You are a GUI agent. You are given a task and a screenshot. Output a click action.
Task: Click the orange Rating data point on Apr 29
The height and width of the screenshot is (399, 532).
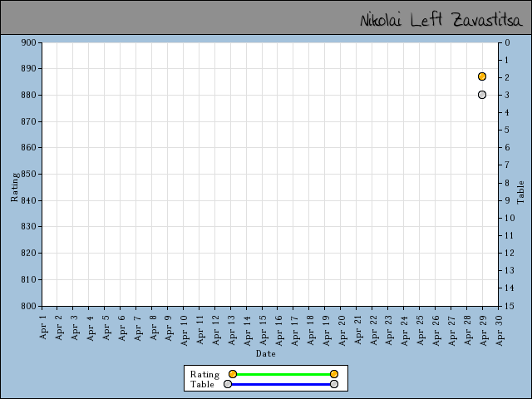[x=482, y=76]
